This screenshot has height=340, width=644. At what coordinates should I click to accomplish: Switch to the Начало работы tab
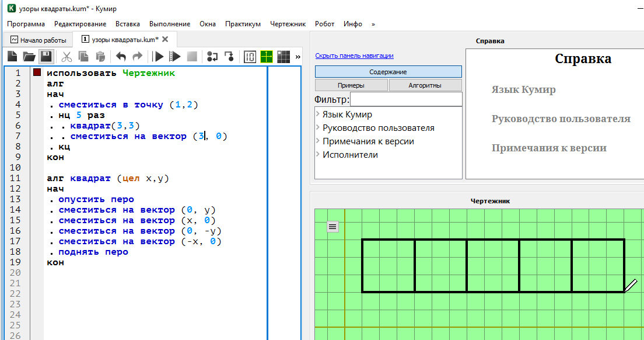click(x=38, y=40)
